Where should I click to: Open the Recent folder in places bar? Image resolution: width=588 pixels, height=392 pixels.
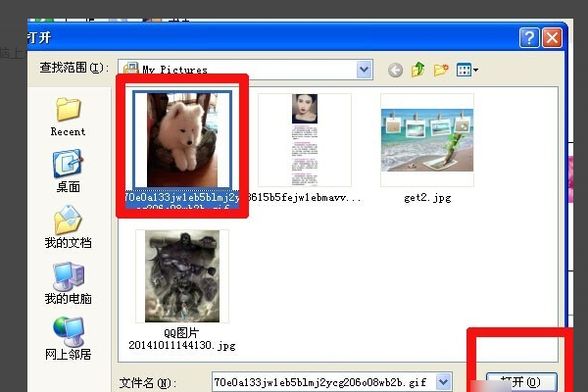pos(68,117)
